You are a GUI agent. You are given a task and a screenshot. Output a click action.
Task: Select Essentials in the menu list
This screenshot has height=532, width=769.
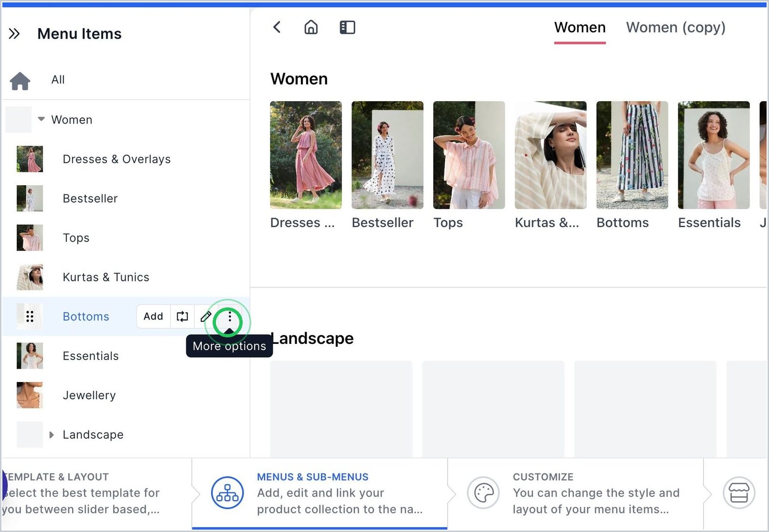pos(91,356)
